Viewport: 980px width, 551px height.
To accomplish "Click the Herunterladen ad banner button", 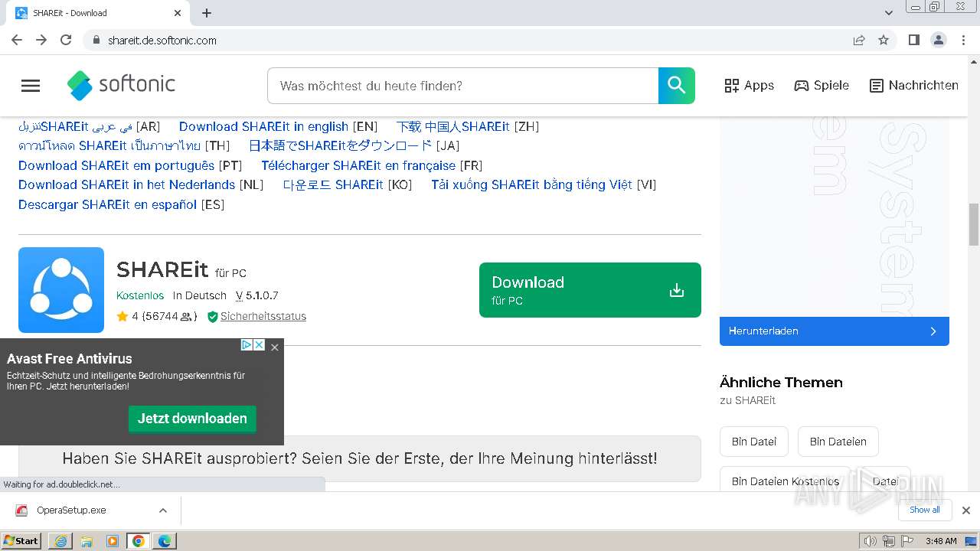I will (x=835, y=331).
